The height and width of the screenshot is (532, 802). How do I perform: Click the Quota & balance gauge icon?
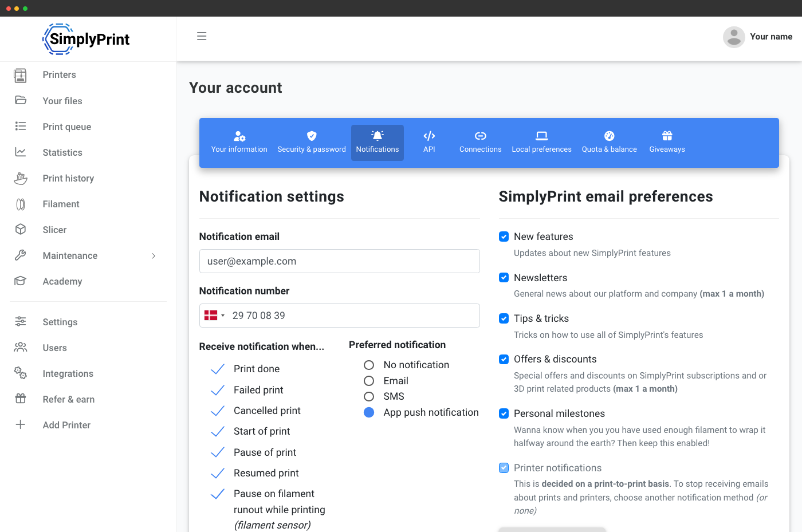point(610,136)
